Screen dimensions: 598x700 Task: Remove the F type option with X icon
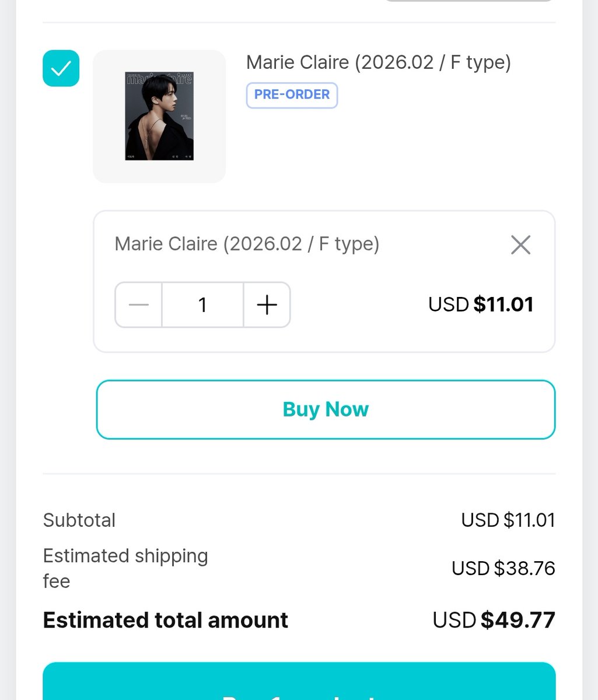tap(520, 245)
